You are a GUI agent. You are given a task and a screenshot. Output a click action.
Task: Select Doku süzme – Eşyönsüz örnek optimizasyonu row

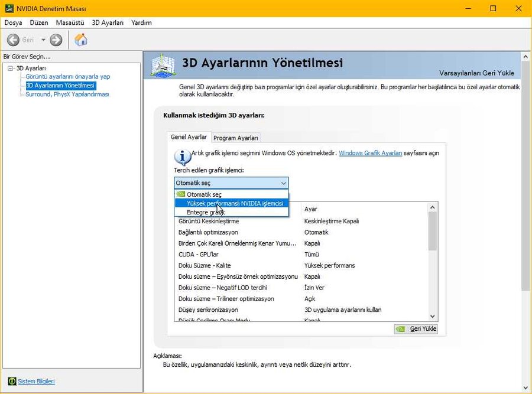point(301,276)
